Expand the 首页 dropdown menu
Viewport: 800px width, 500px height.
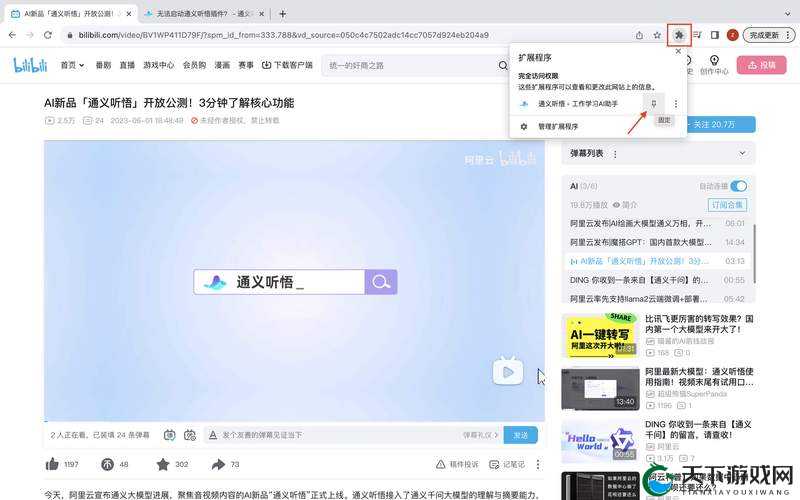click(x=72, y=65)
